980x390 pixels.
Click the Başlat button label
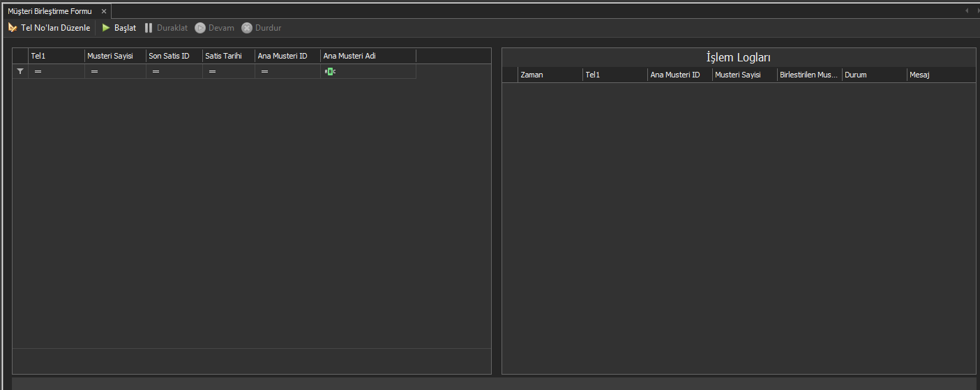coord(125,28)
